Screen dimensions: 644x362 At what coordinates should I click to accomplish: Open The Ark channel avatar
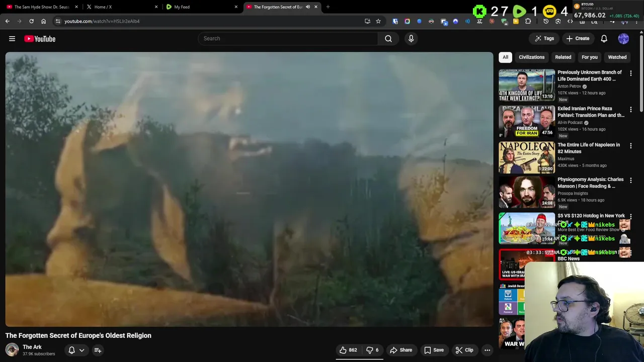[x=12, y=349]
